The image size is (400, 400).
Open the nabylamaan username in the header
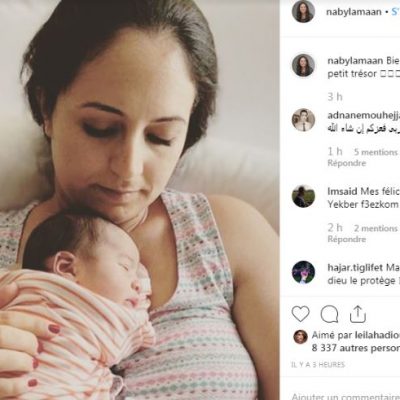click(x=353, y=12)
